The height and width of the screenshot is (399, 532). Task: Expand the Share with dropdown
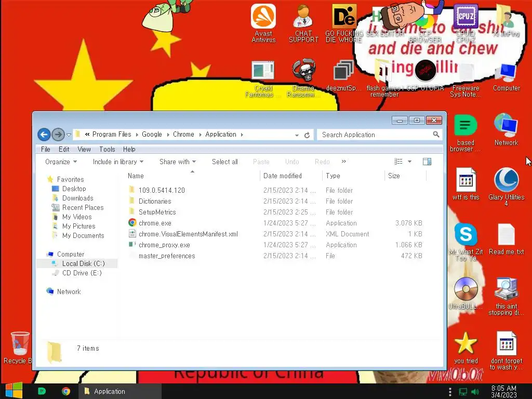point(178,162)
